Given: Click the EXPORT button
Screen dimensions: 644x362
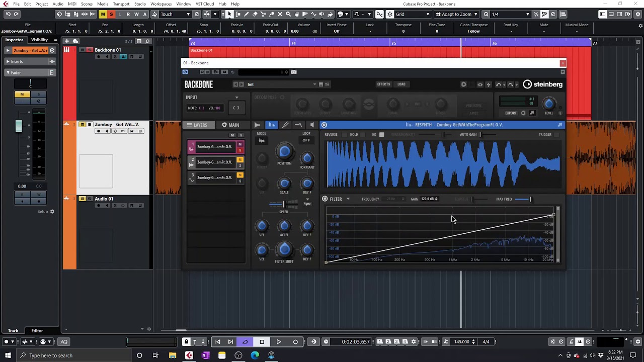Looking at the screenshot, I should (x=511, y=113).
